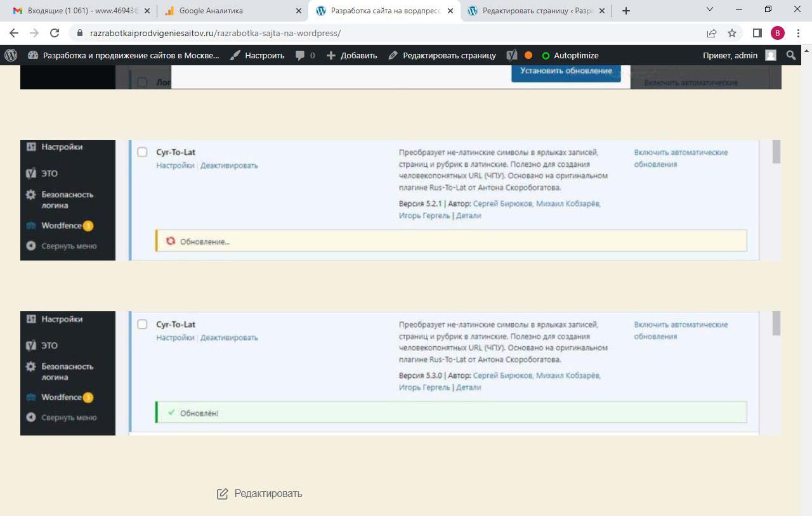Open a new browser tab with plus
The image size is (812, 516).
pyautogui.click(x=626, y=11)
